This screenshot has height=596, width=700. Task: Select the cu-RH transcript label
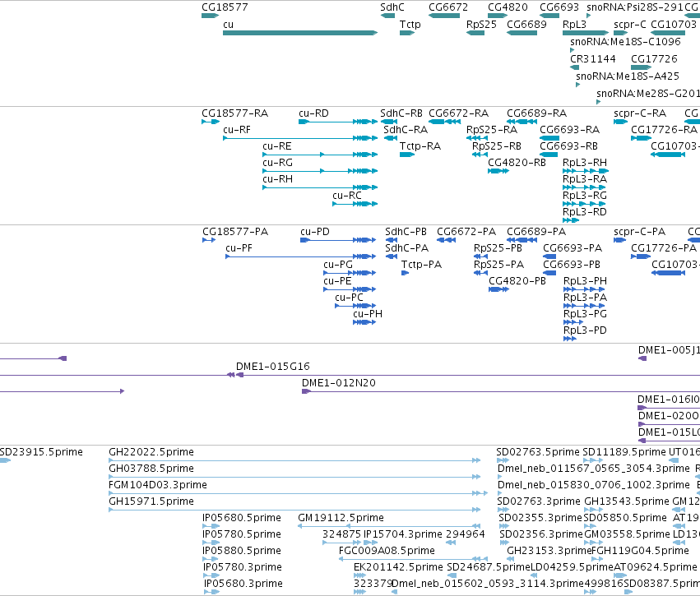pos(278,179)
